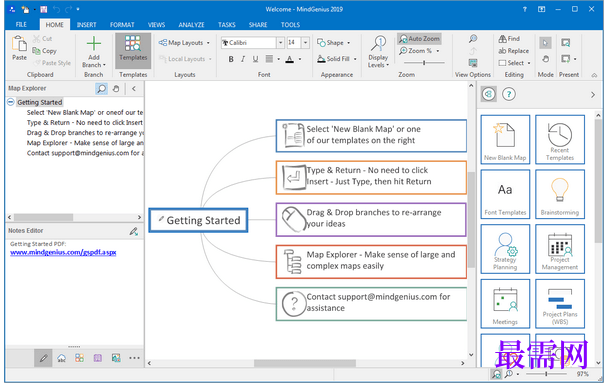Open Recent Templates tile

[x=560, y=140]
